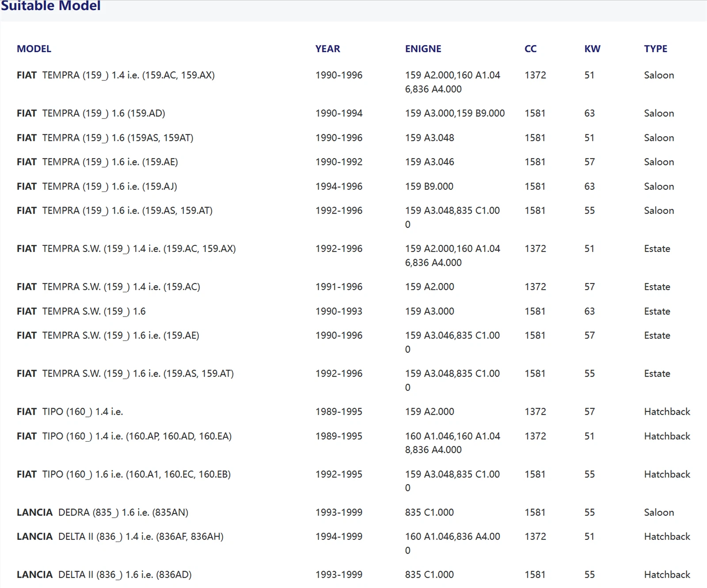Click CC value 1581 in TEMPRA 159.AD row
Viewport: 707px width, 588px height.
535,113
